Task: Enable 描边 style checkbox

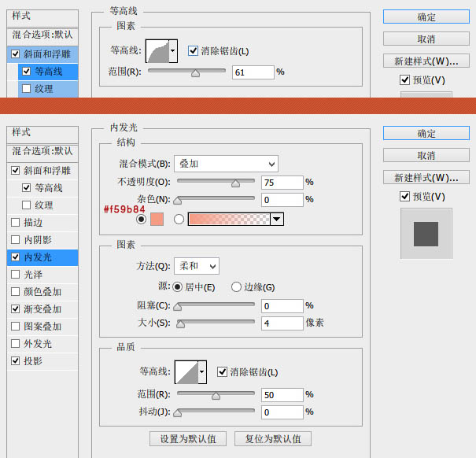Action: pyautogui.click(x=15, y=223)
